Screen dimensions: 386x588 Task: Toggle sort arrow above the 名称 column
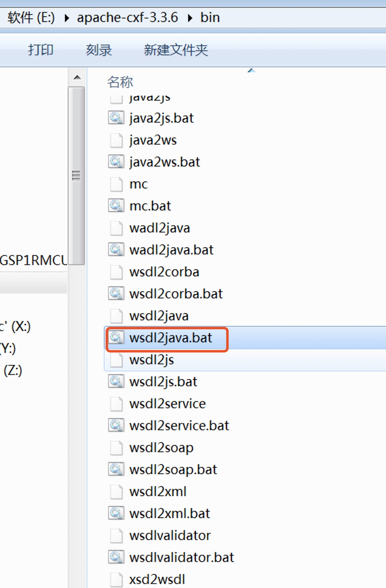point(251,70)
